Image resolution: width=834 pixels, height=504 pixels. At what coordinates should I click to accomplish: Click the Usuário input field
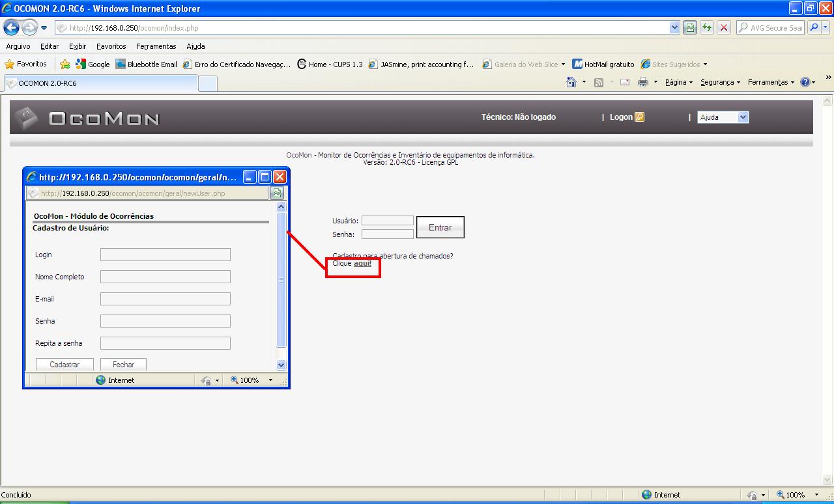(387, 220)
